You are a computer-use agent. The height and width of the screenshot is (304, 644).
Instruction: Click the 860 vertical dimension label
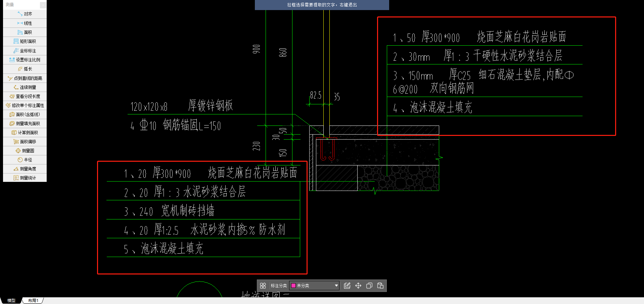click(x=283, y=52)
